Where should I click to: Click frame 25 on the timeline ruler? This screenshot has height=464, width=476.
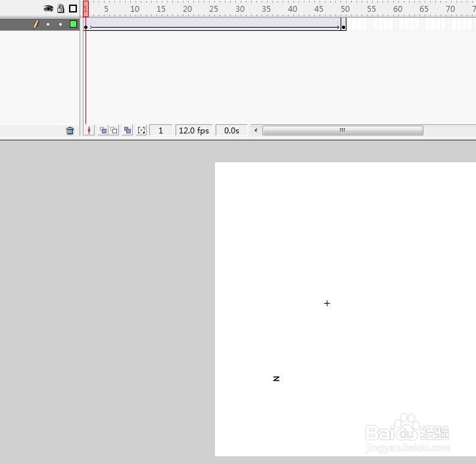(x=212, y=9)
